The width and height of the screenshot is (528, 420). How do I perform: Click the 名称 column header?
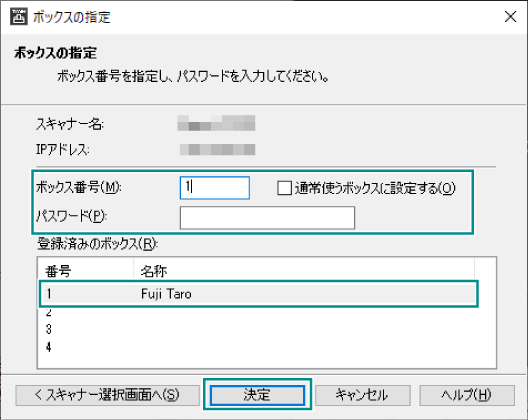[x=304, y=270]
